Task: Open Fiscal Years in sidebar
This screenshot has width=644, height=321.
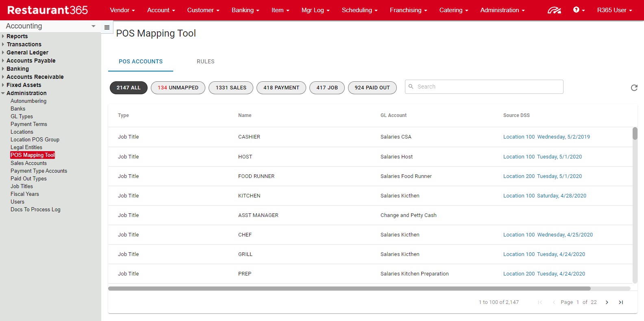Action: [x=25, y=194]
